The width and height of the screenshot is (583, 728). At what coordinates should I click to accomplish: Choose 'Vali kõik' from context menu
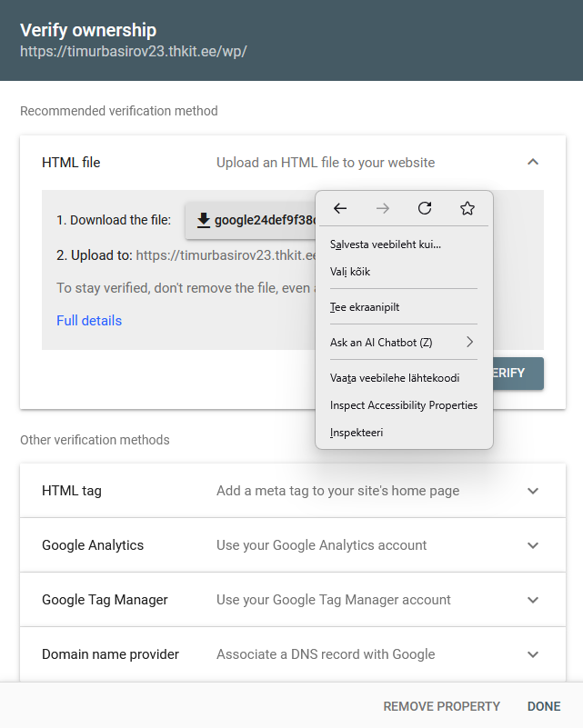pyautogui.click(x=350, y=272)
